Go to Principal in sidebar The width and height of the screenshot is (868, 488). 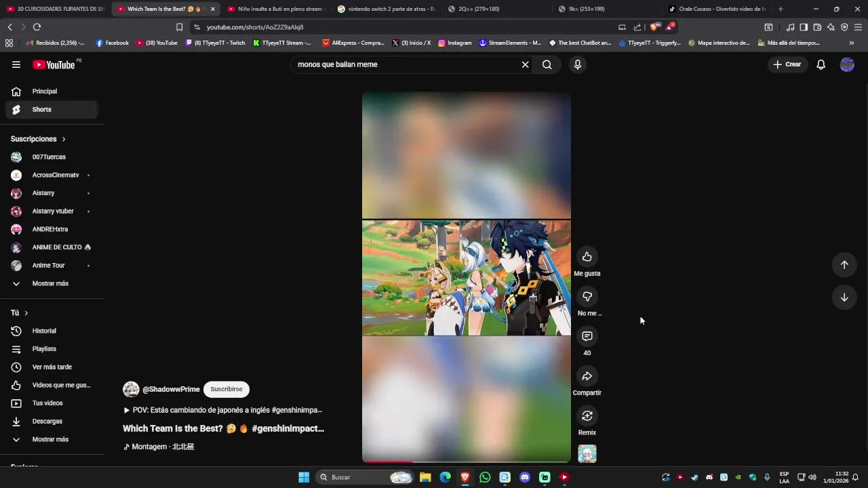[52, 91]
